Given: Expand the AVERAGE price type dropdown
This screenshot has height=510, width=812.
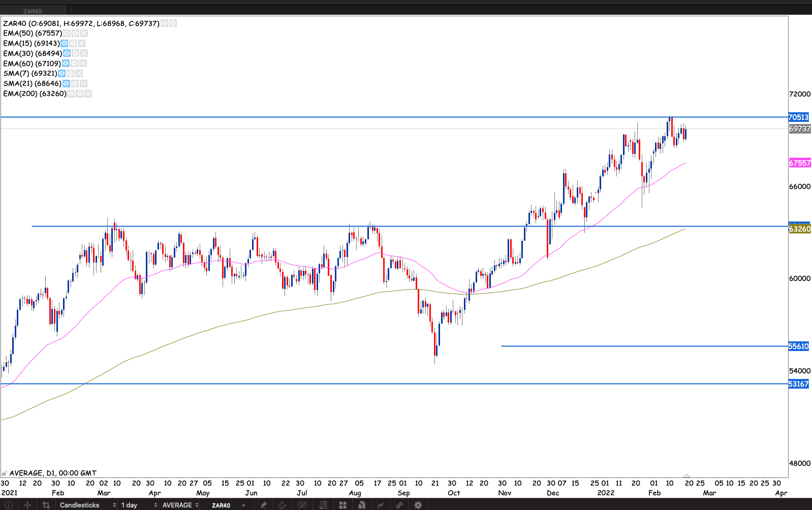Looking at the screenshot, I should [180, 505].
